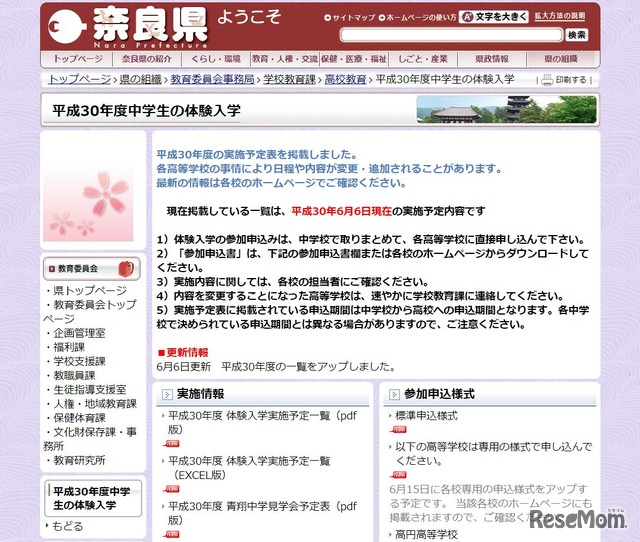640x542 pixels.
Task: Open 青翔中学見学会予定表(pdf版) link
Action: pos(262,513)
